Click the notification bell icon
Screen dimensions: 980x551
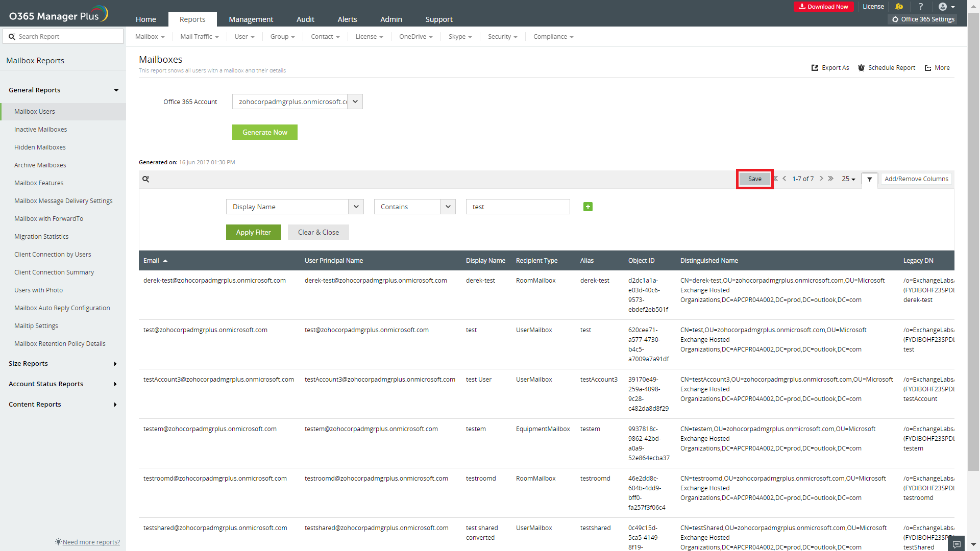coord(899,7)
